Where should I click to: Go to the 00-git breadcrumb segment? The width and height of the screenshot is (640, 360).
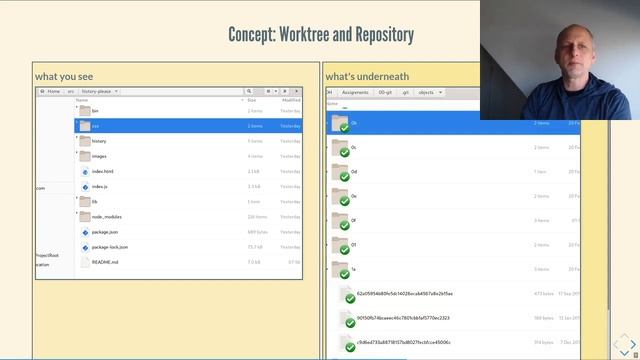385,93
